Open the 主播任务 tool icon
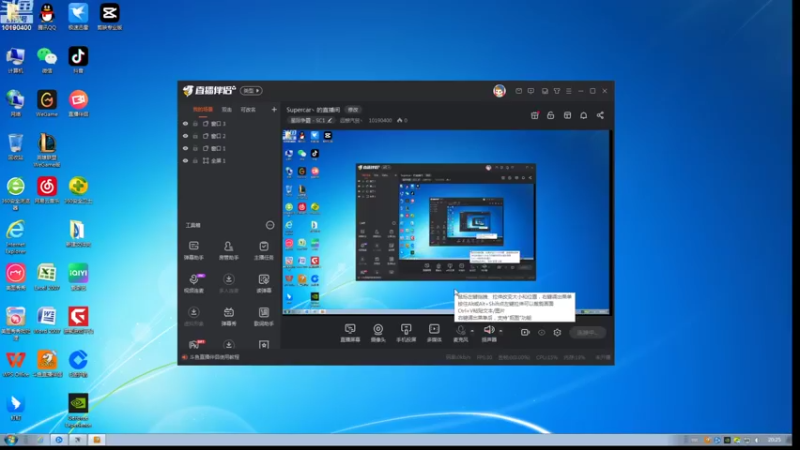The image size is (800, 450). [x=264, y=250]
